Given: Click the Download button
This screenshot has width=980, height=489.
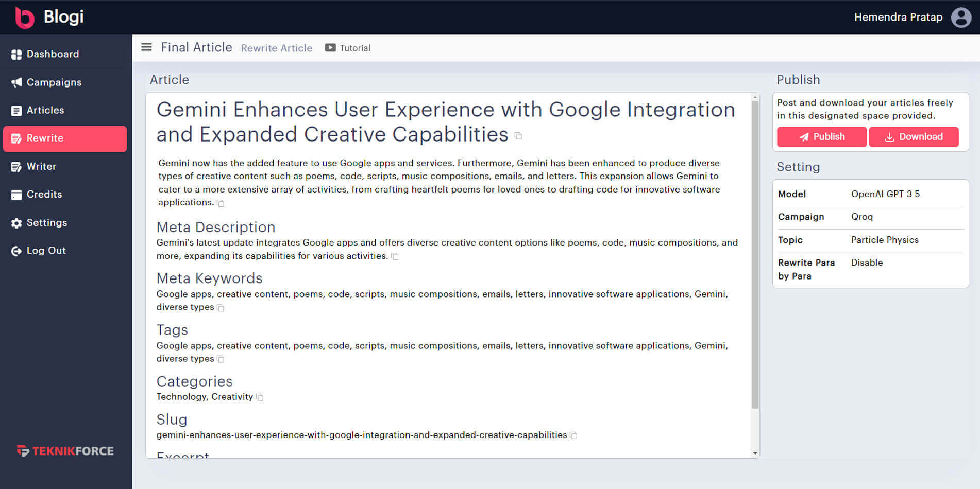Looking at the screenshot, I should (914, 137).
